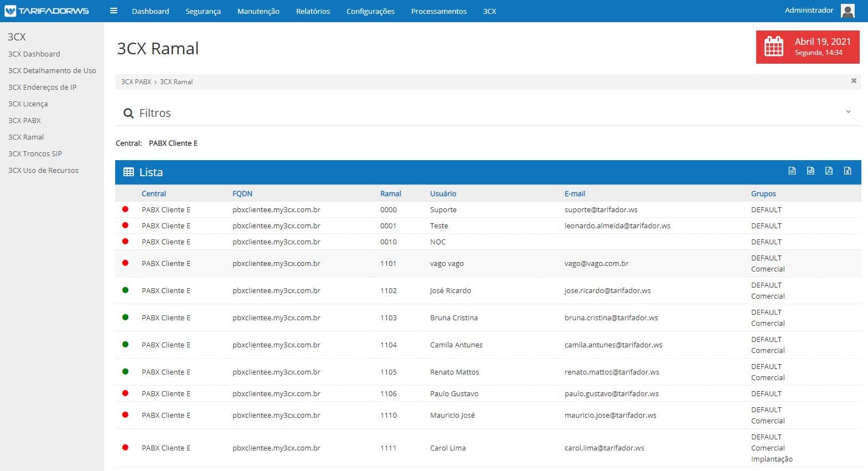This screenshot has width=868, height=471.
Task: Click the user name Bruna Cristina
Action: point(454,318)
